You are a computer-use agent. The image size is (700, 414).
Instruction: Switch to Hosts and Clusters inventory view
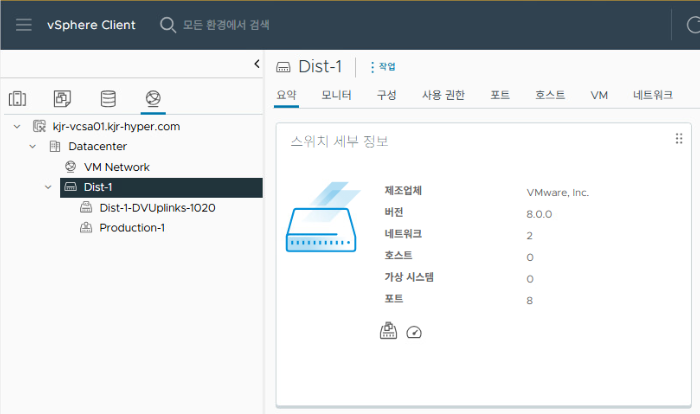pyautogui.click(x=17, y=98)
